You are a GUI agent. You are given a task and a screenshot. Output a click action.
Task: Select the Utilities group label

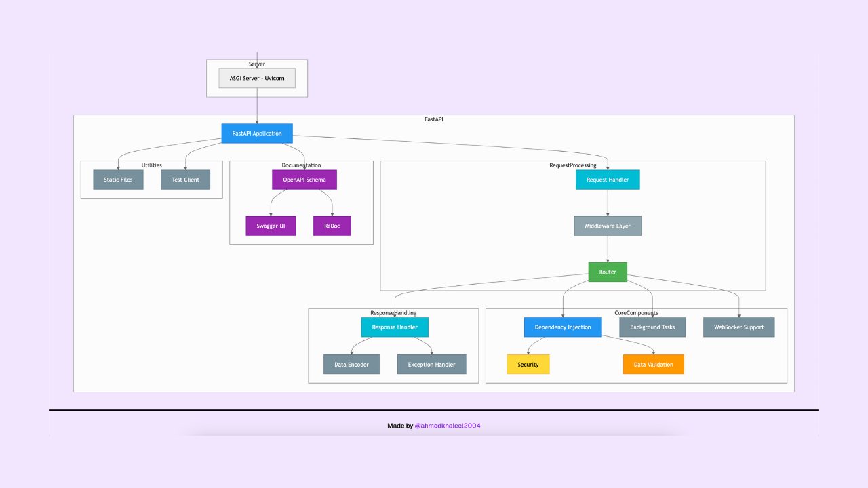[x=151, y=165]
